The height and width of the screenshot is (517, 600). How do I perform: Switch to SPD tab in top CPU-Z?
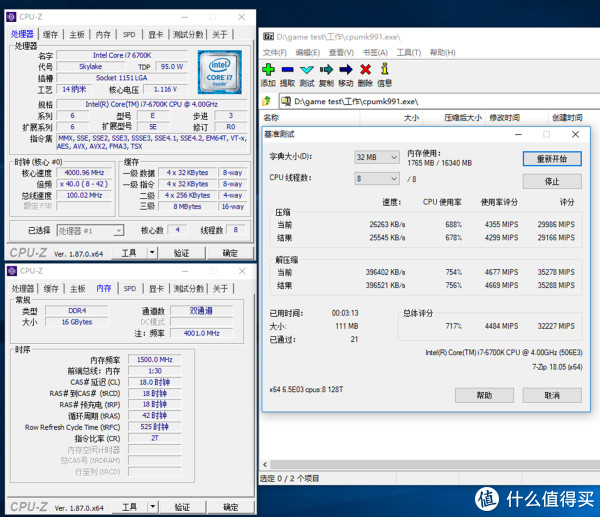tap(129, 35)
